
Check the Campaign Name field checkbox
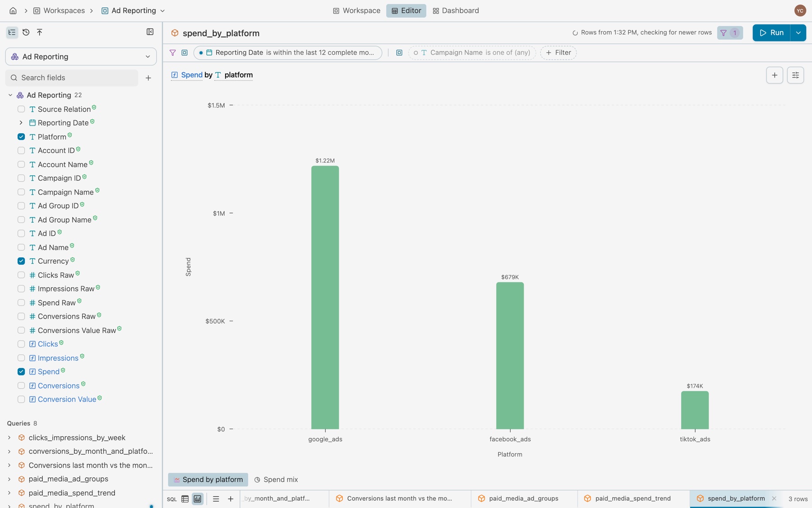pos(21,192)
